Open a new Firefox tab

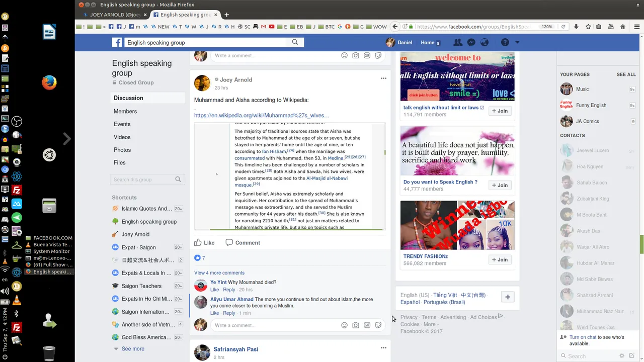226,15
